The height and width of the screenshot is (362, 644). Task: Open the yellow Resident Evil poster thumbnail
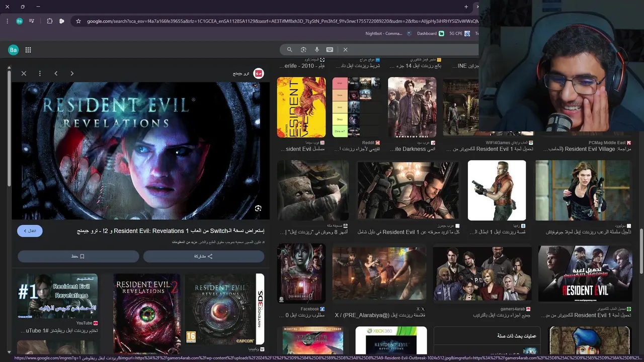coord(301,107)
